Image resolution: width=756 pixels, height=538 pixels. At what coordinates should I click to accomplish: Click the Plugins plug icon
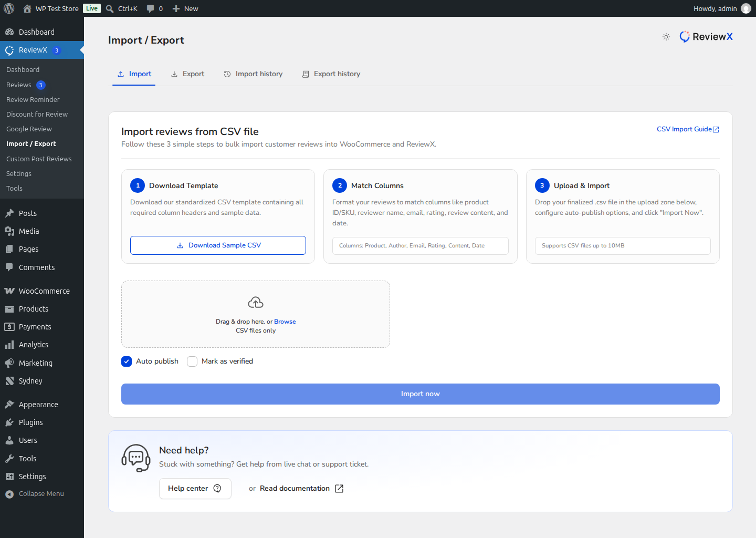[x=9, y=422]
